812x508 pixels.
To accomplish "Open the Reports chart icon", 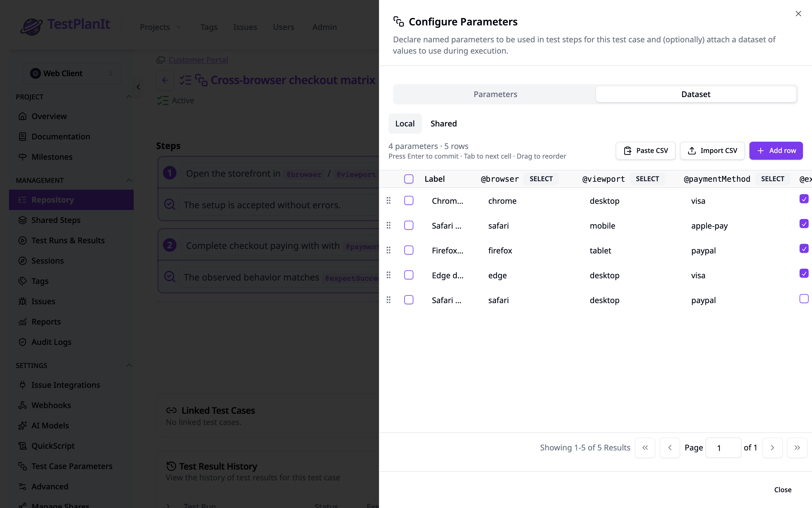I will (x=23, y=321).
